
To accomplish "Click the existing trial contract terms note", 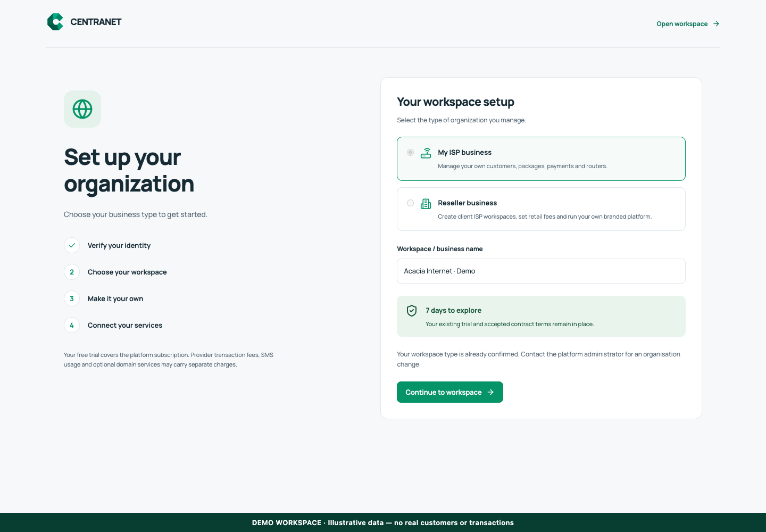I will 510,324.
